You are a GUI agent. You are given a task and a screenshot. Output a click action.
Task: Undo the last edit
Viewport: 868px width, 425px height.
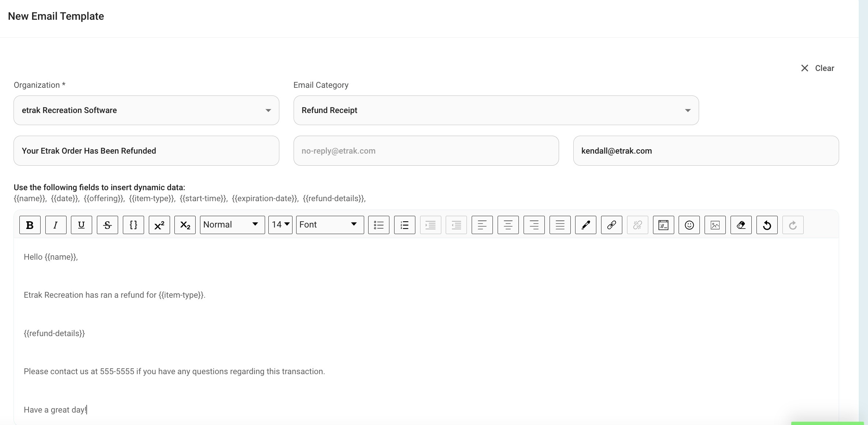tap(767, 225)
